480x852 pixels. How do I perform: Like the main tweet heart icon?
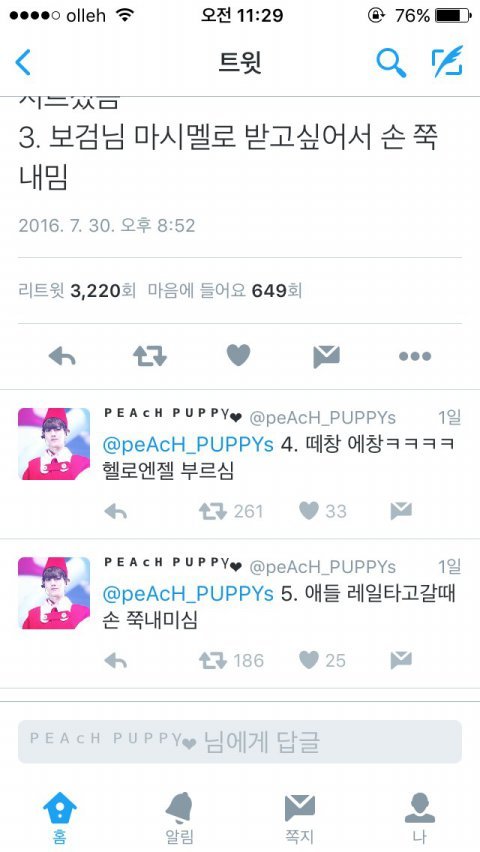tap(238, 355)
